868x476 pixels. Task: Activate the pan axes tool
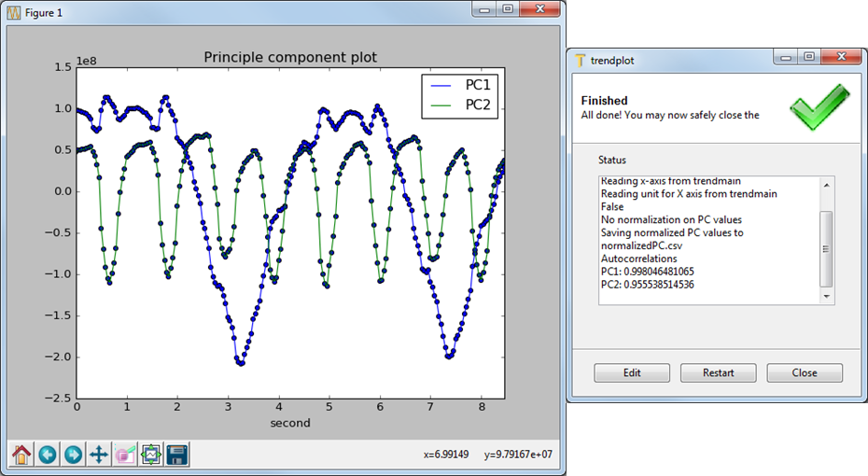pos(99,455)
